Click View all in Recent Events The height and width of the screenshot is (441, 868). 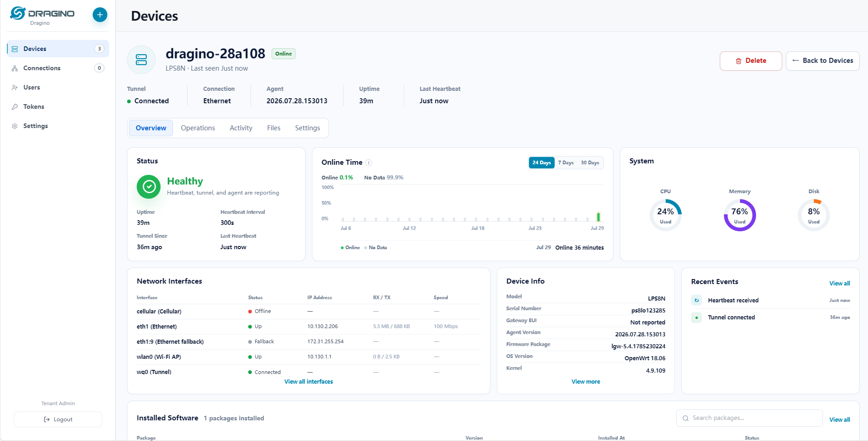pyautogui.click(x=840, y=283)
